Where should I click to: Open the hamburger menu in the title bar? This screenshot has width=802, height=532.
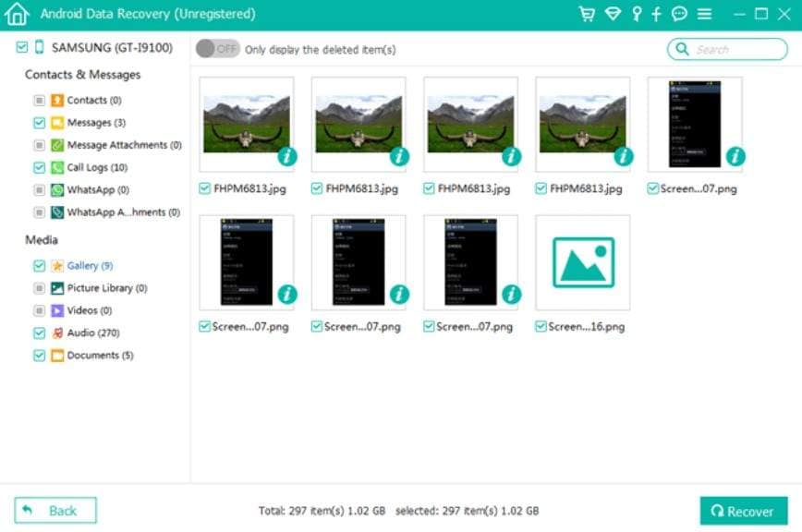coord(702,13)
